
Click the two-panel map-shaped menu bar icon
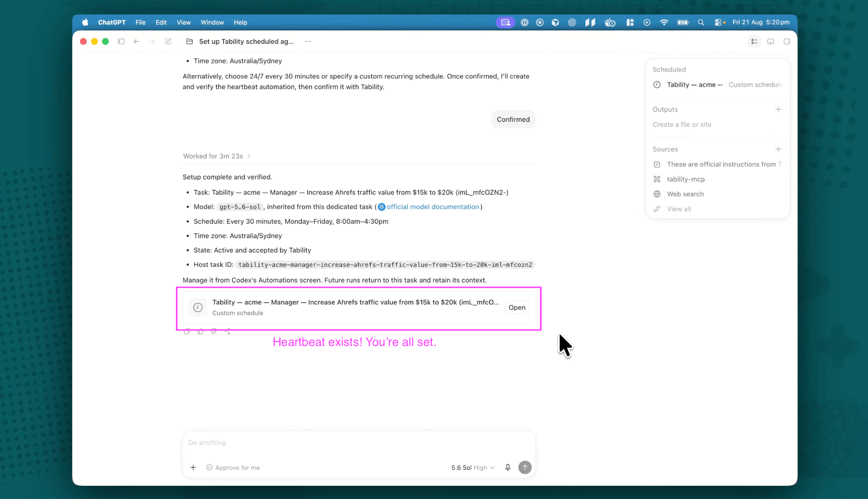click(x=590, y=22)
